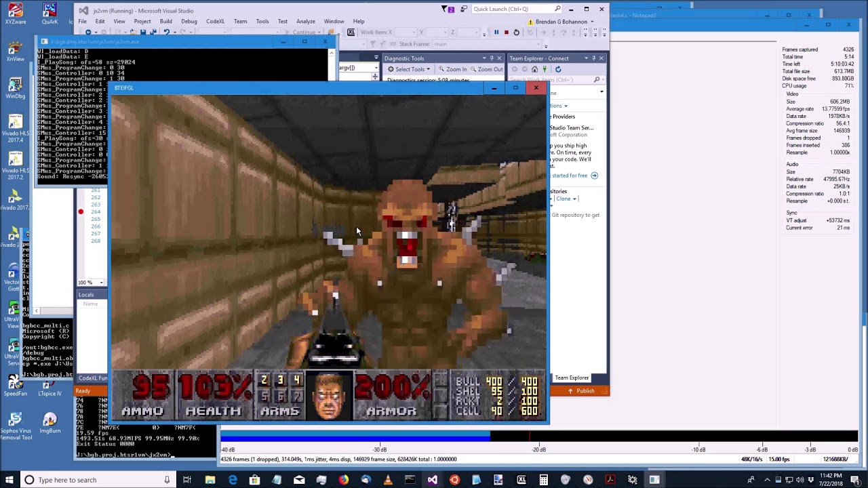Image resolution: width=868 pixels, height=488 pixels.
Task: Click the Break All pause debug icon
Action: coord(496,32)
